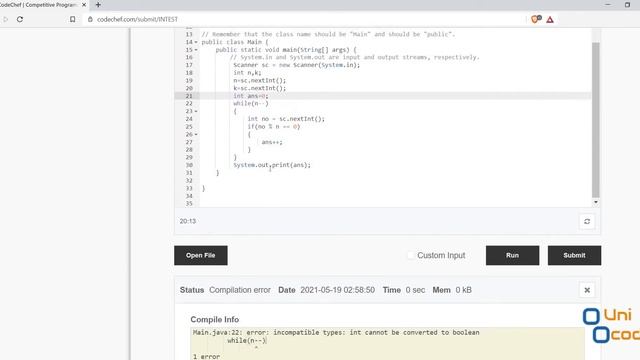Click the scrollbar down arrow in the editor
Viewport: 640px width, 360px height.
[596, 202]
